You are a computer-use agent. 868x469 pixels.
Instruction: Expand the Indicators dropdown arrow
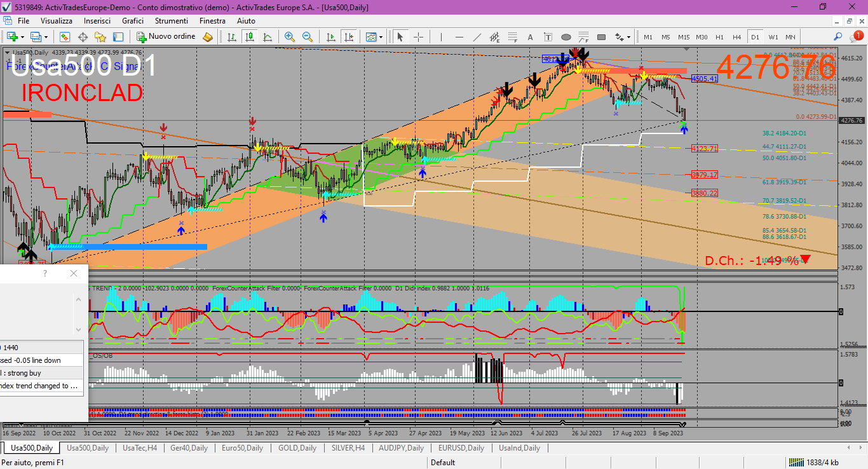tap(381, 37)
